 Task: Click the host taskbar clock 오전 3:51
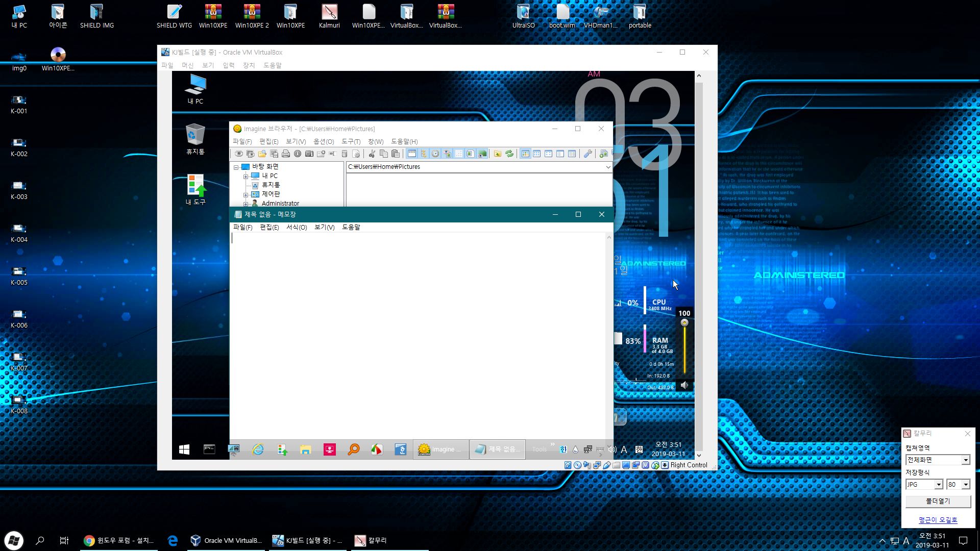932,536
